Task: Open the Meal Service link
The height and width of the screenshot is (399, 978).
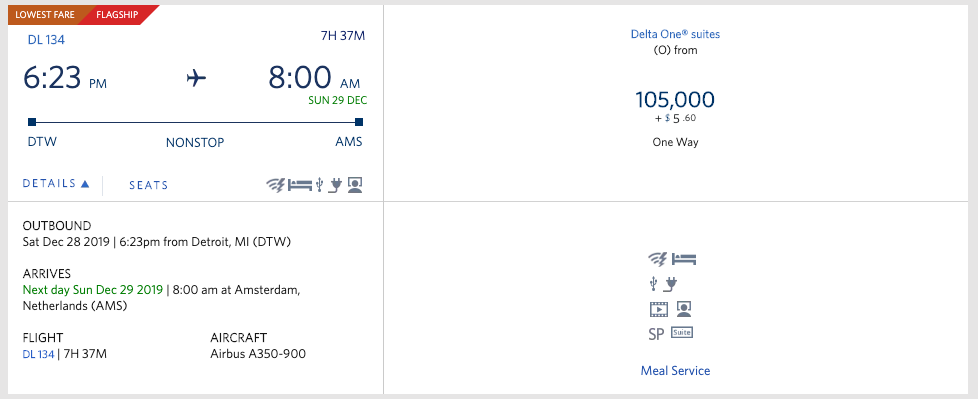Action: pyautogui.click(x=675, y=370)
